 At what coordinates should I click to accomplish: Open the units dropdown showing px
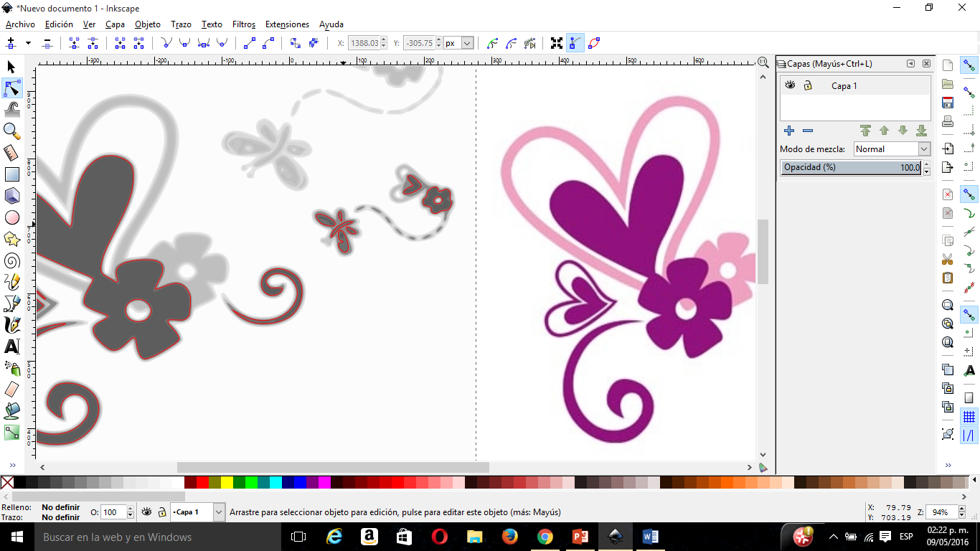click(x=468, y=42)
